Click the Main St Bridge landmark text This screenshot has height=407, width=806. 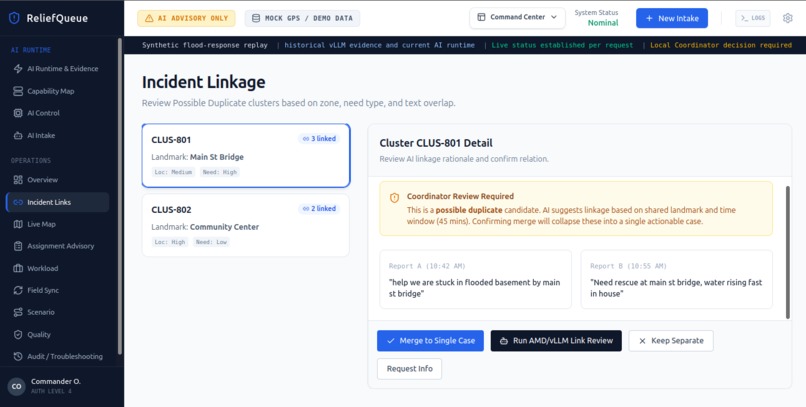(x=217, y=157)
